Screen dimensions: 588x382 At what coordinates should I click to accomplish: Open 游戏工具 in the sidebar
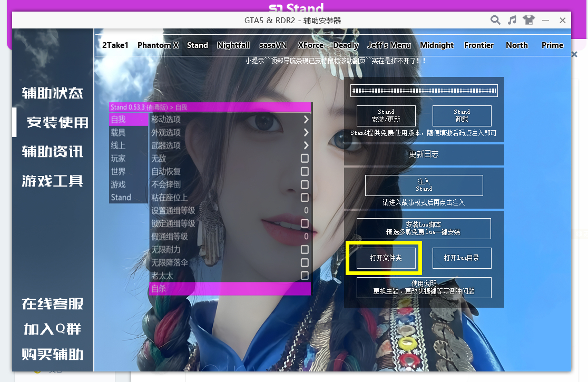click(x=53, y=181)
